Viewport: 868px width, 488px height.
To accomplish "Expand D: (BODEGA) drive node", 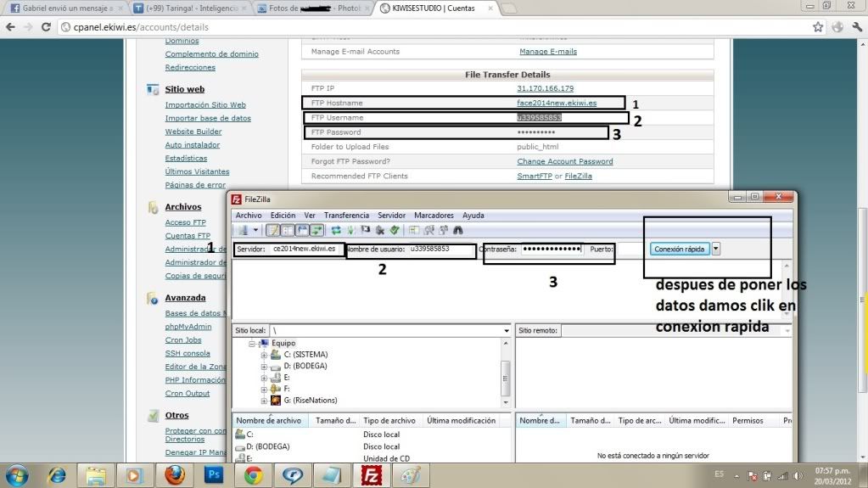I will (264, 367).
